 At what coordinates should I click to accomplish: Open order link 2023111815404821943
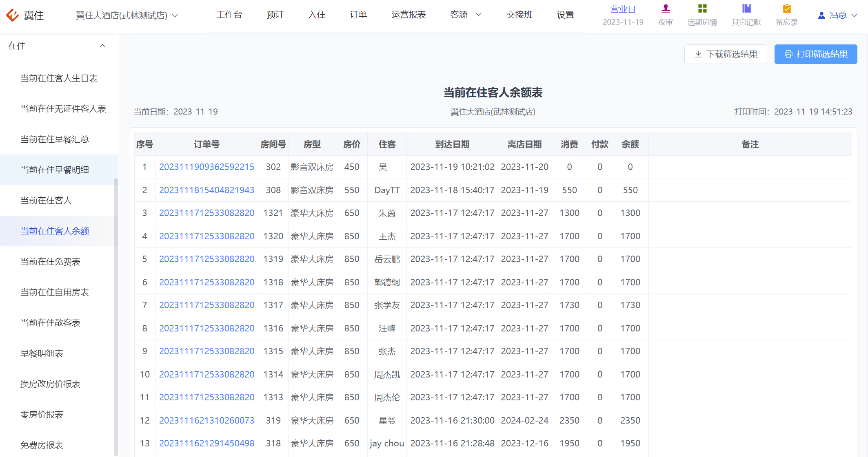click(x=206, y=190)
